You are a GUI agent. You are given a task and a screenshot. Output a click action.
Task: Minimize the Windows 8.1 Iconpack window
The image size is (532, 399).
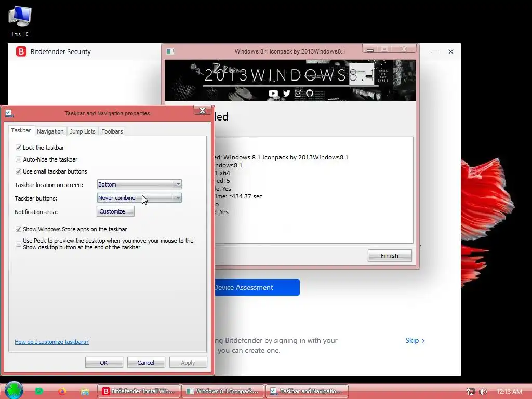[x=370, y=49]
